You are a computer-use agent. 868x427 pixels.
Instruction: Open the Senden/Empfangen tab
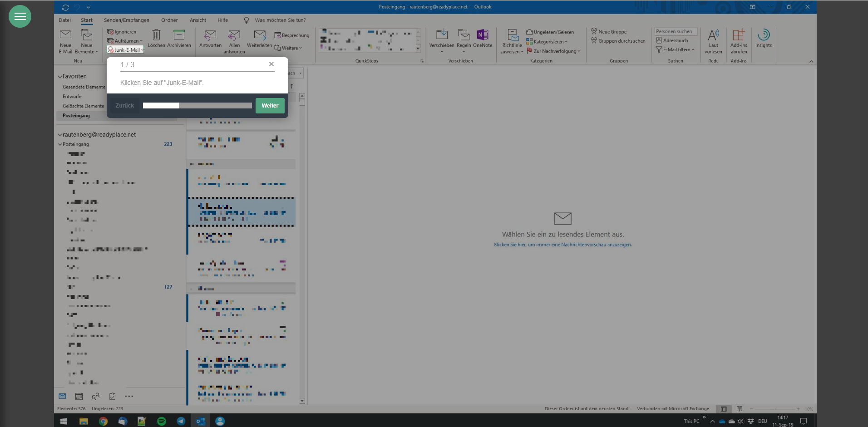126,20
